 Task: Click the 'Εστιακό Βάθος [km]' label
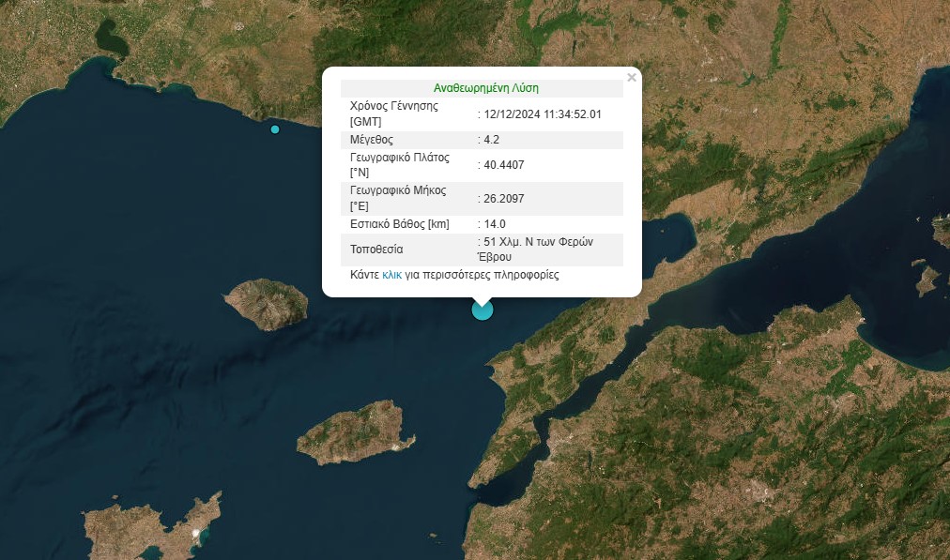tap(399, 224)
